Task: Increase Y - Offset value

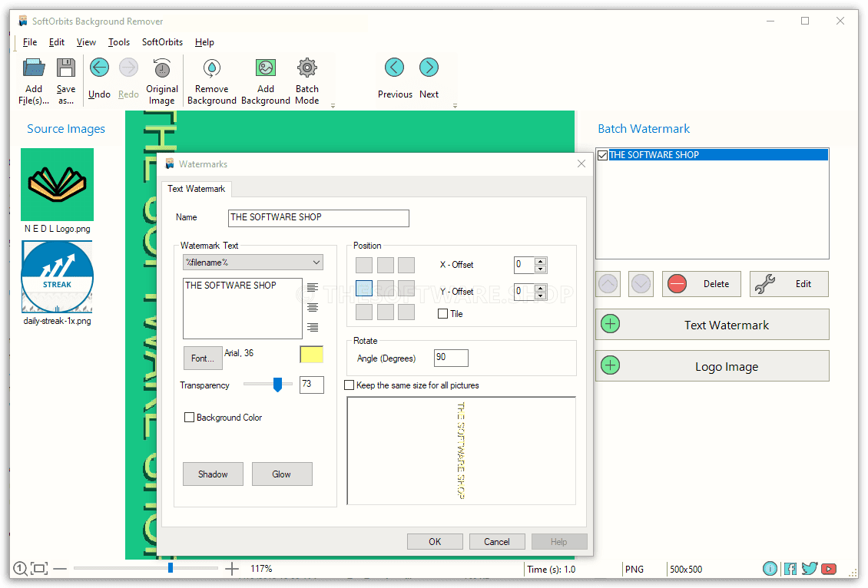Action: [x=541, y=288]
